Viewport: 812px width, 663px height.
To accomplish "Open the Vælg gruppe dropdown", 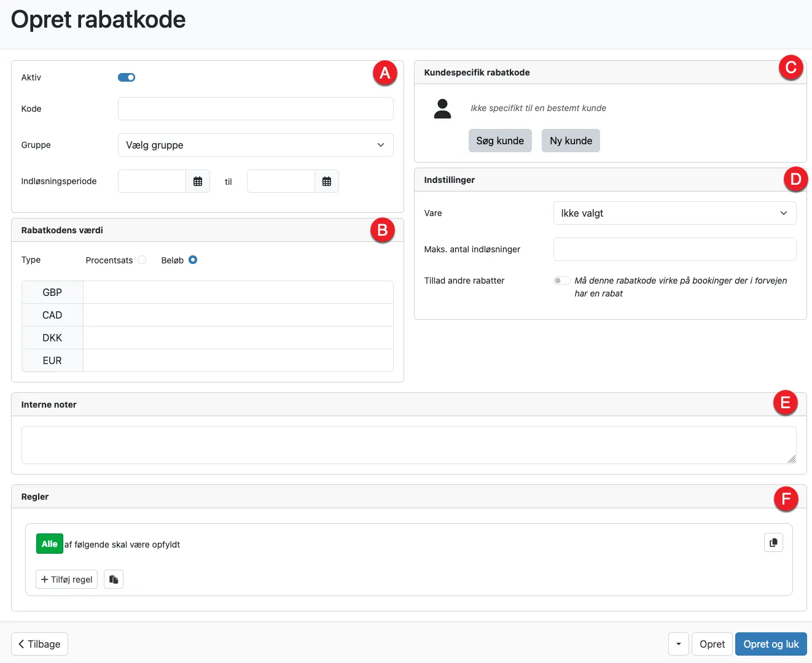I will pyautogui.click(x=255, y=145).
